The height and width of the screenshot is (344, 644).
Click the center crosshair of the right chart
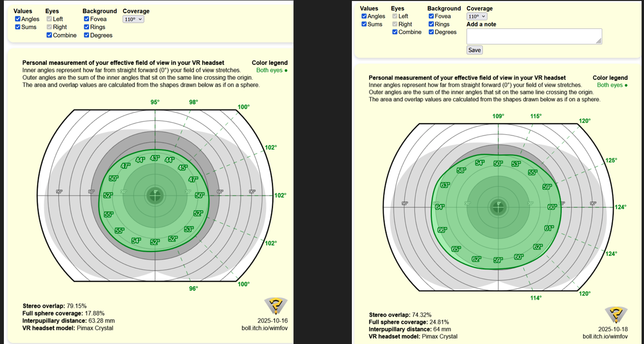(x=498, y=207)
